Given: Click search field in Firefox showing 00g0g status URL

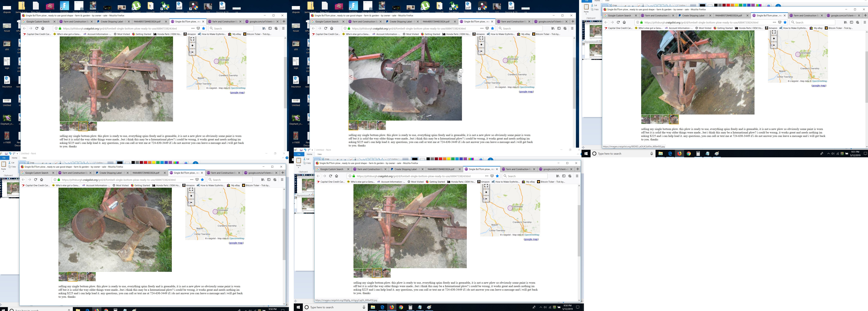Looking at the screenshot, I should (524, 176).
